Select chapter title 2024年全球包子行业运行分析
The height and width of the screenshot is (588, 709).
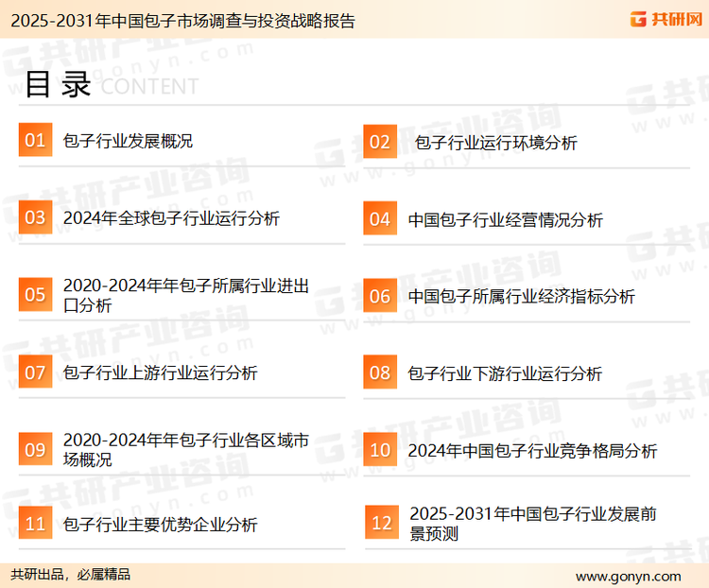pyautogui.click(x=171, y=218)
